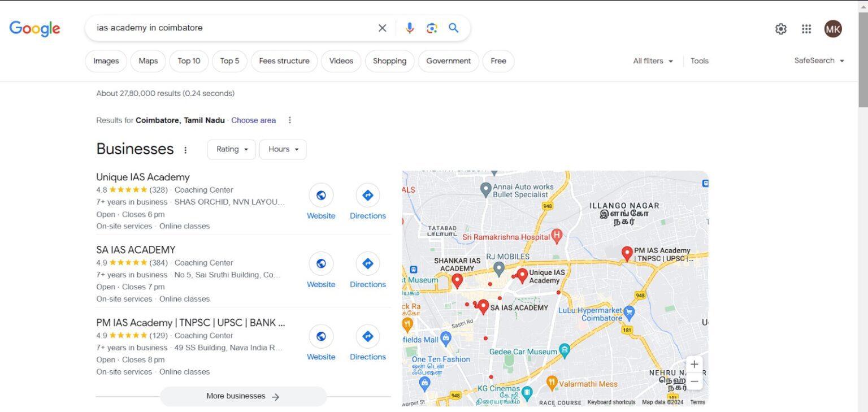Select the Fees structure filter chip
The width and height of the screenshot is (868, 412).
pos(284,61)
